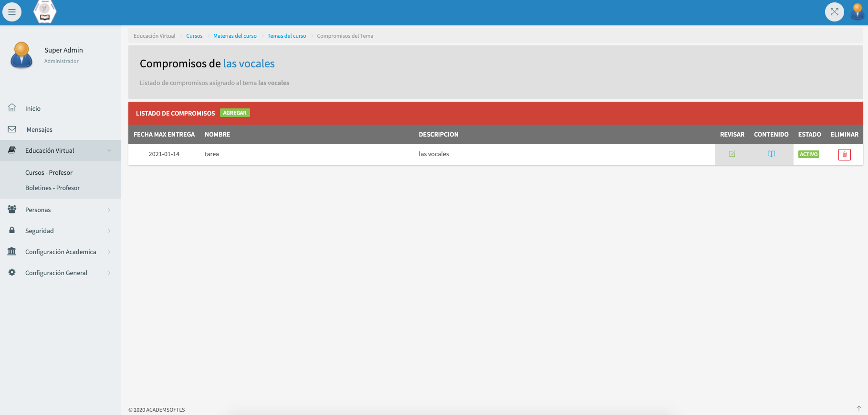Toggle fullscreen mode with expand icon
Image resolution: width=868 pixels, height=415 pixels.
pyautogui.click(x=834, y=12)
